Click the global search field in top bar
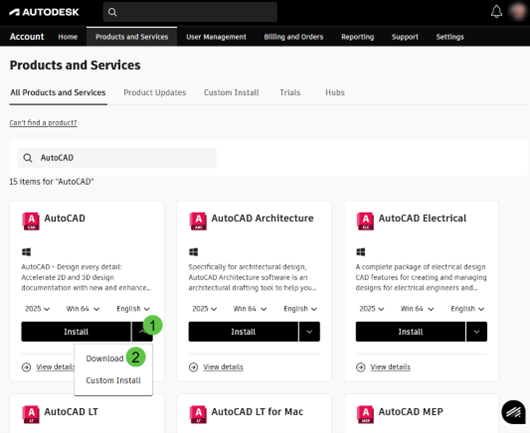Viewport: 530px width, 433px height. click(x=190, y=12)
